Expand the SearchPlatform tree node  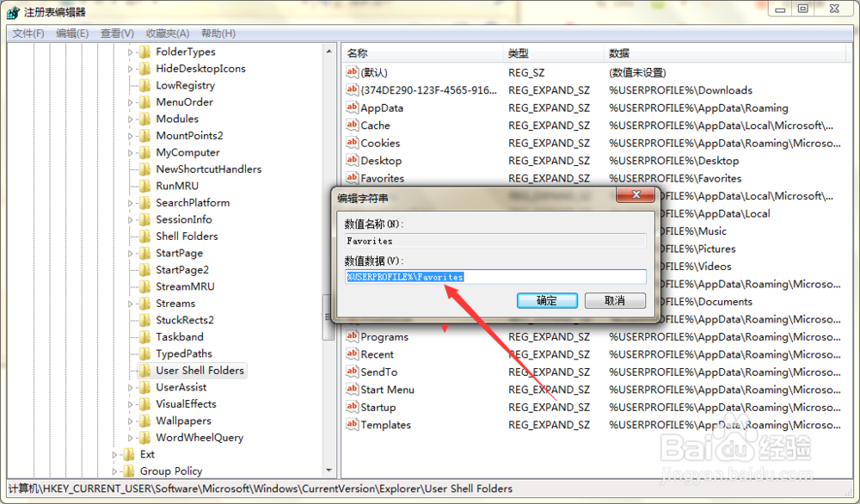tap(130, 204)
